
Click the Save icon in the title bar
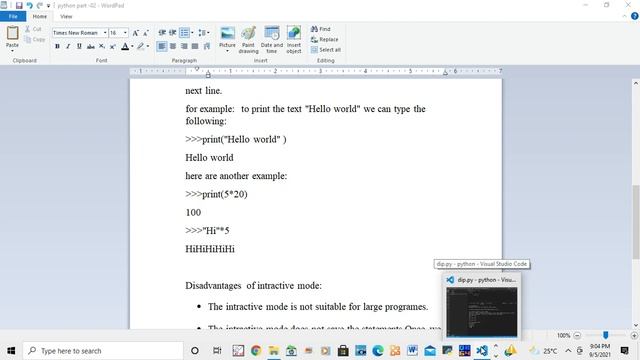click(x=19, y=5)
